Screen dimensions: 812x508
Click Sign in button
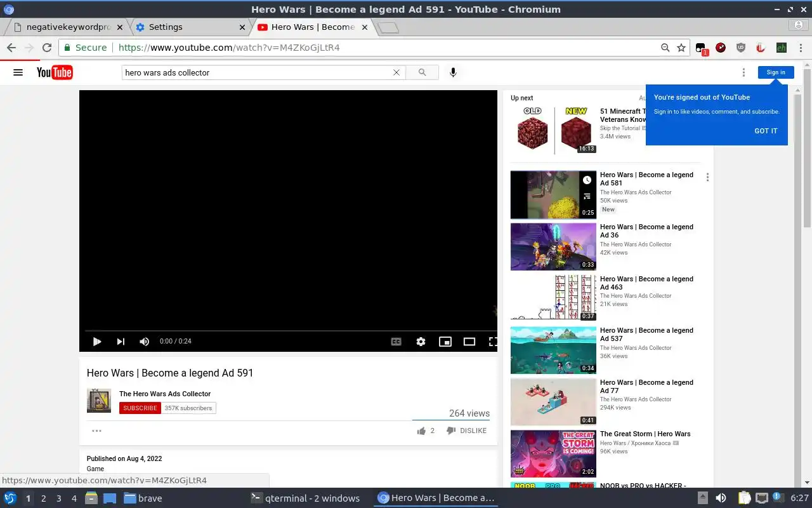pyautogui.click(x=776, y=72)
